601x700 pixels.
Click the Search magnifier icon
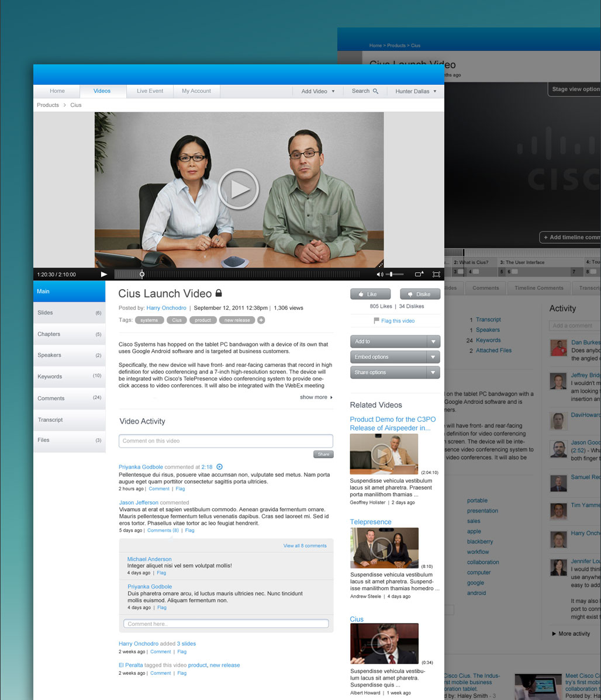click(x=375, y=91)
